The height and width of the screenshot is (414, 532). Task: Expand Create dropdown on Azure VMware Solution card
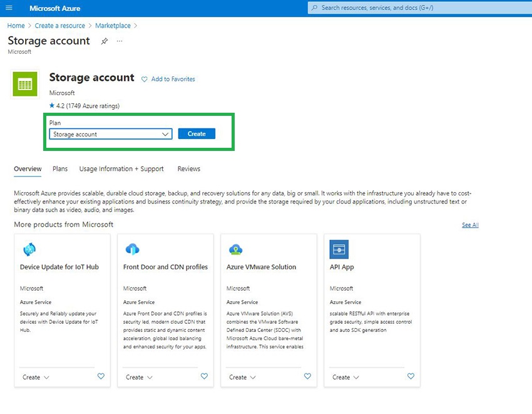242,377
